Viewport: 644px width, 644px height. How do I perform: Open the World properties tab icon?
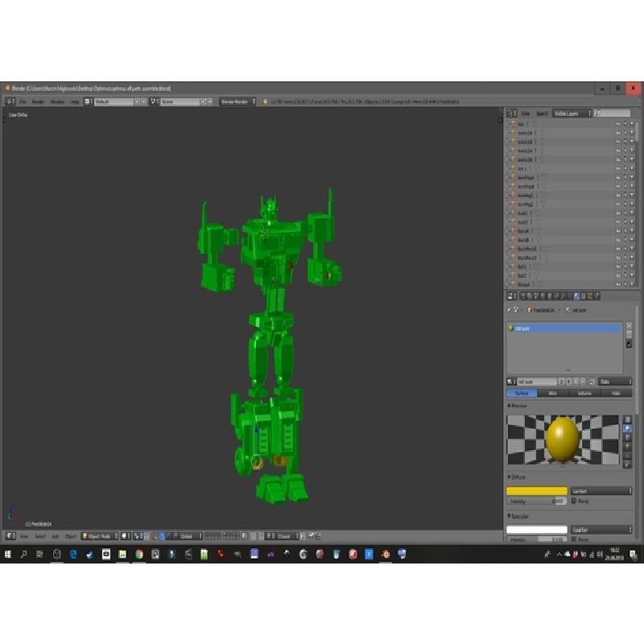pos(543,295)
